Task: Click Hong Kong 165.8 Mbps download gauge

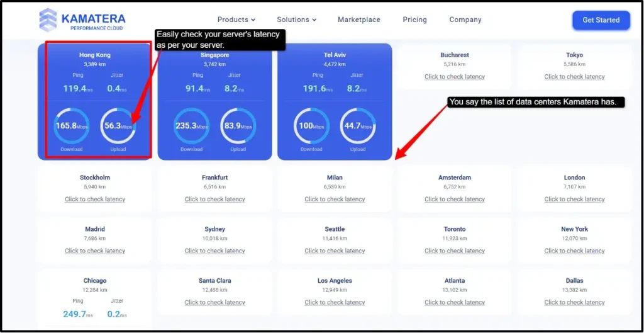Action: click(72, 126)
